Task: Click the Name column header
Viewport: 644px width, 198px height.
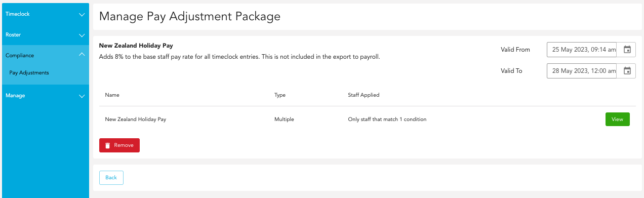Action: (112, 95)
